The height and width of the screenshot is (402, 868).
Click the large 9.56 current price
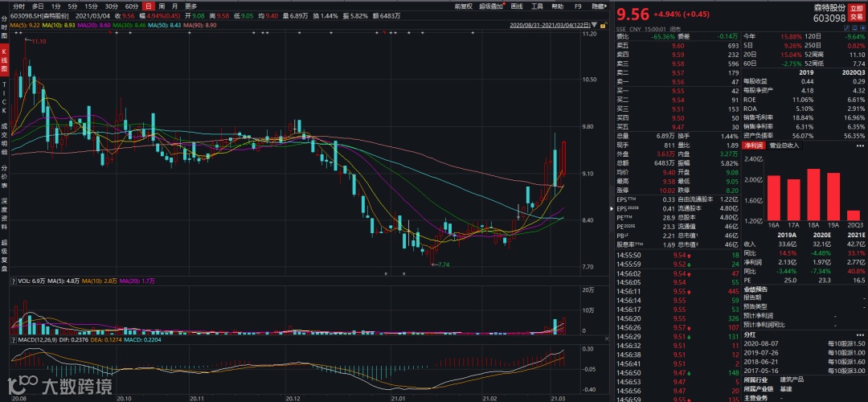pyautogui.click(x=633, y=14)
